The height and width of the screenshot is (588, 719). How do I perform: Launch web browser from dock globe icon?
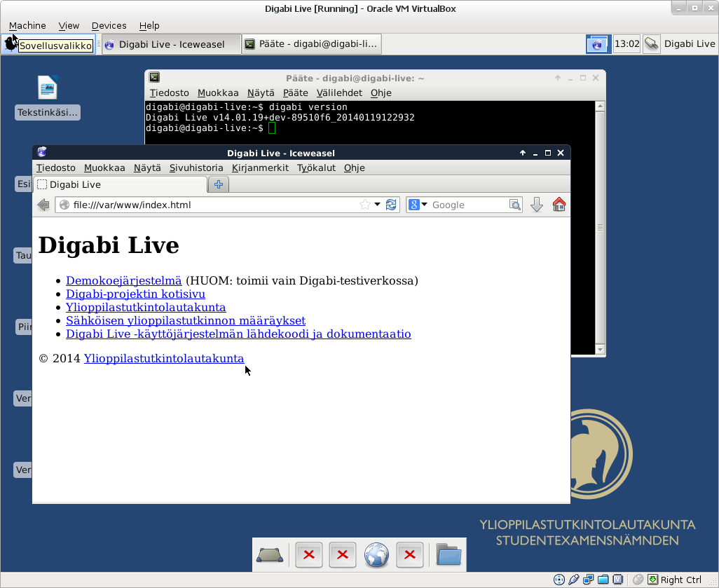click(x=376, y=555)
